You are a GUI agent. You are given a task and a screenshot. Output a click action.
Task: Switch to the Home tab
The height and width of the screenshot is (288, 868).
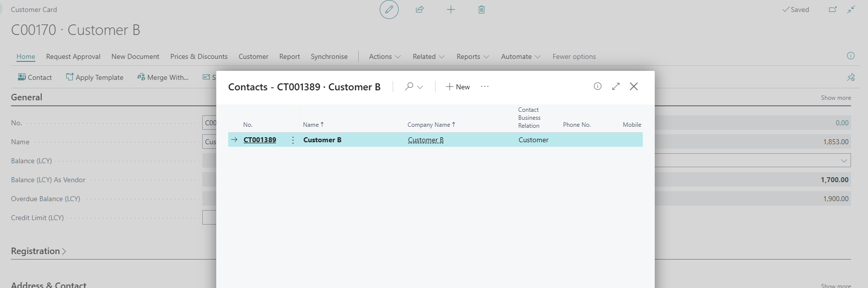tap(26, 57)
